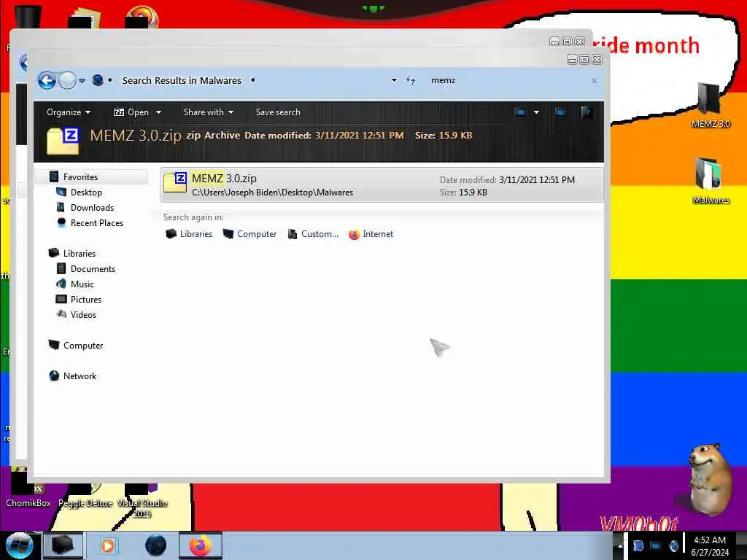747x560 pixels.
Task: Show hidden system tray icons
Action: point(620,546)
